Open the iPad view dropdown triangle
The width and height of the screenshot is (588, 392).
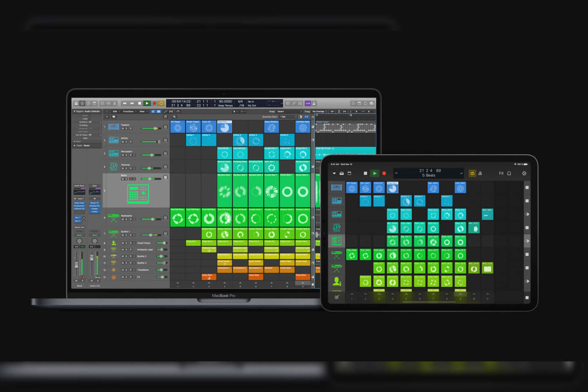[334, 174]
